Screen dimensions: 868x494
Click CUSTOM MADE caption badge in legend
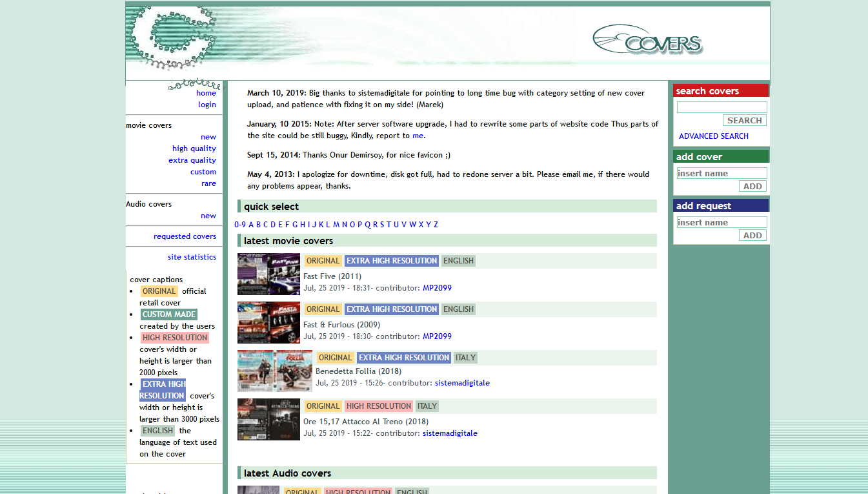click(169, 314)
